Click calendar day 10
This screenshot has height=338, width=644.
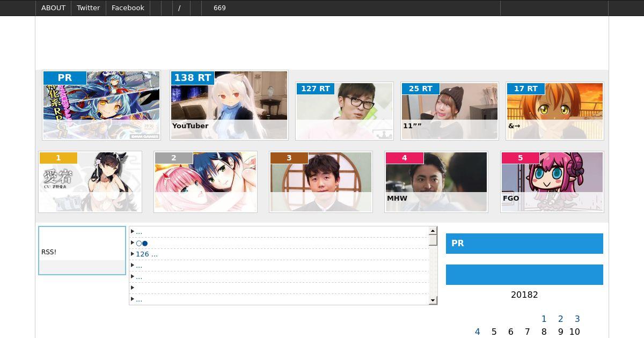click(574, 332)
